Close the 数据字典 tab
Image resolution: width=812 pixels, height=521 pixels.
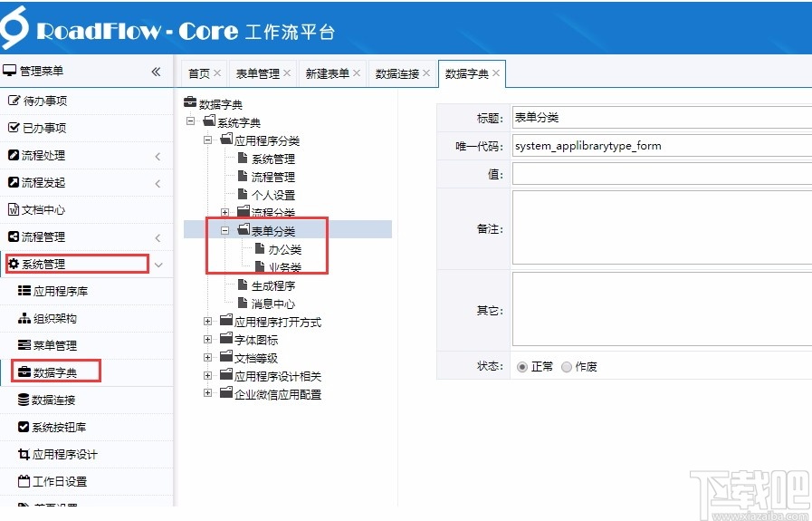pos(496,73)
